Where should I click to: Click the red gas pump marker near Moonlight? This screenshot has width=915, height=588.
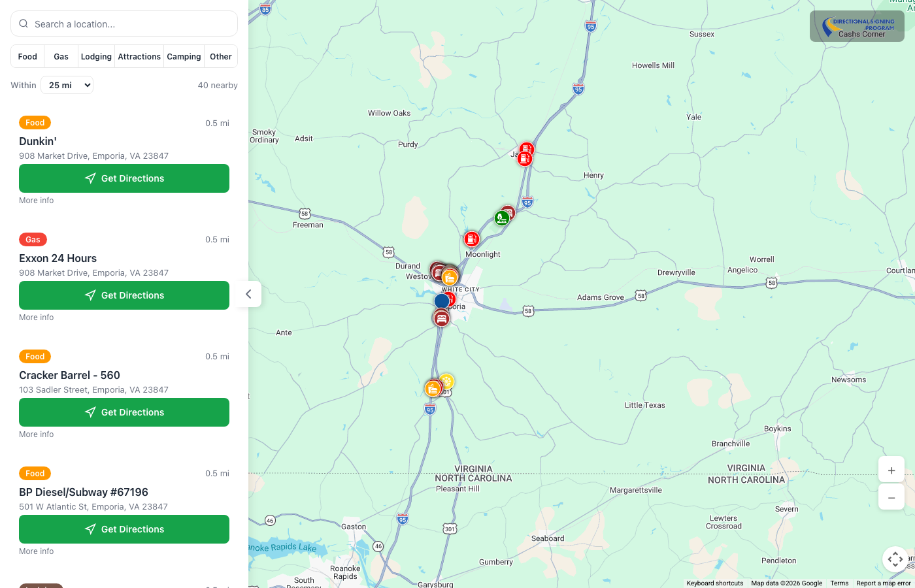point(472,238)
